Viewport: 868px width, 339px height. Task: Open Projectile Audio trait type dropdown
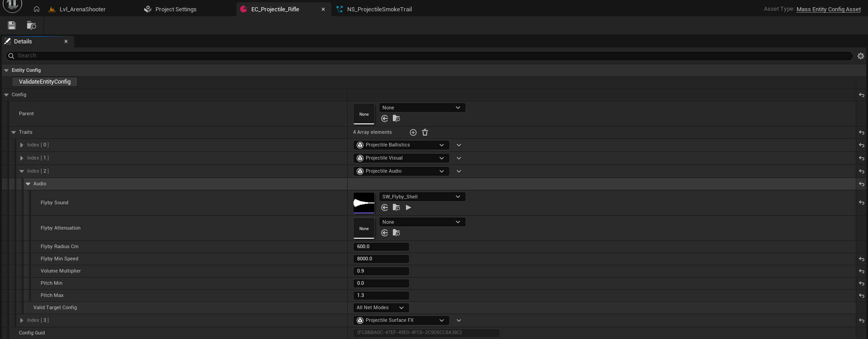coord(401,171)
